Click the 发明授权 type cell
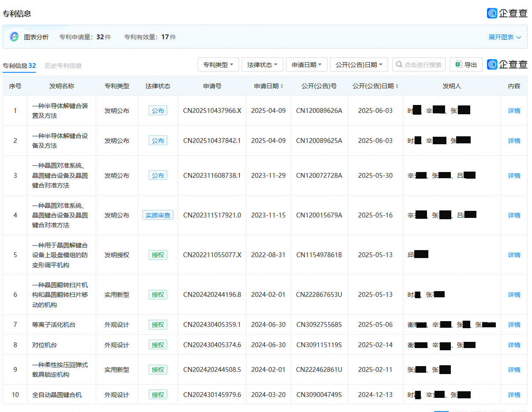 point(117,255)
